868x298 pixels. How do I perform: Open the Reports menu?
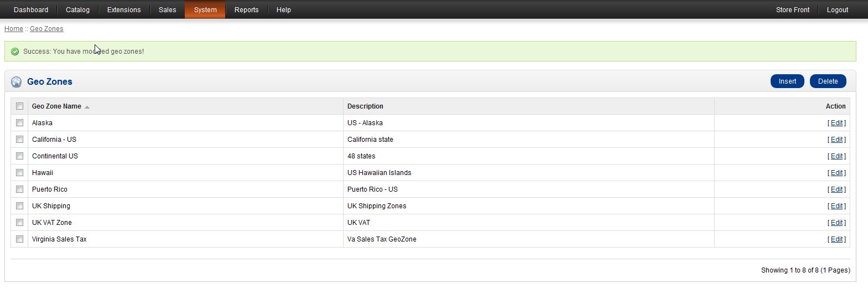246,10
